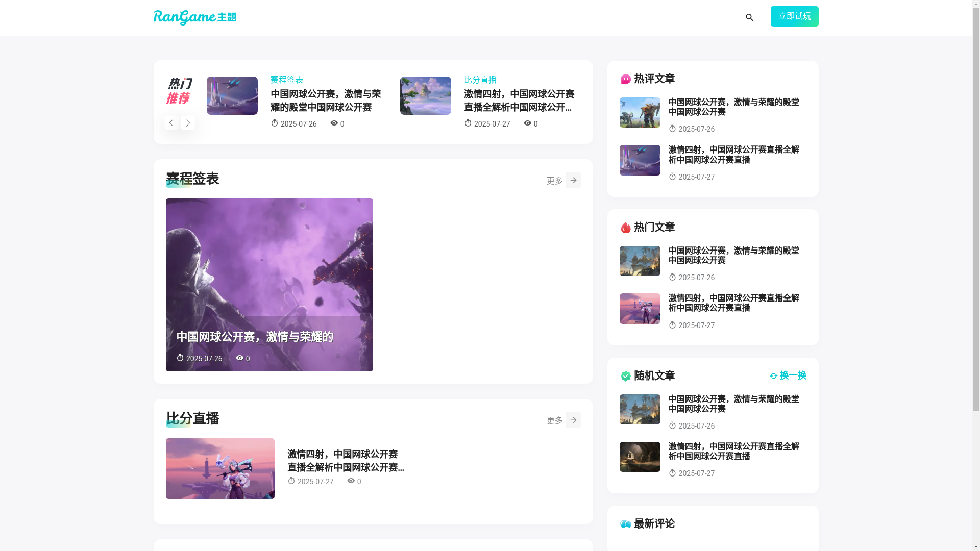Click eye icon of second carousel article
The height and width of the screenshot is (551, 980).
[x=527, y=123]
